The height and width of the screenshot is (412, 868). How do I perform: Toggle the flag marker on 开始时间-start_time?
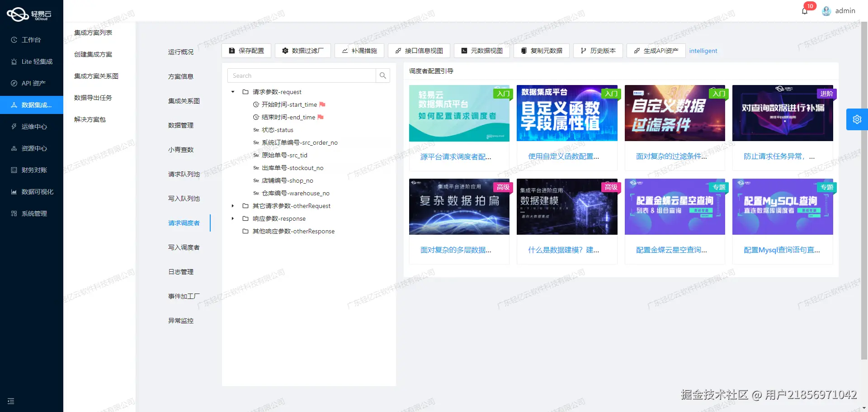coord(322,104)
